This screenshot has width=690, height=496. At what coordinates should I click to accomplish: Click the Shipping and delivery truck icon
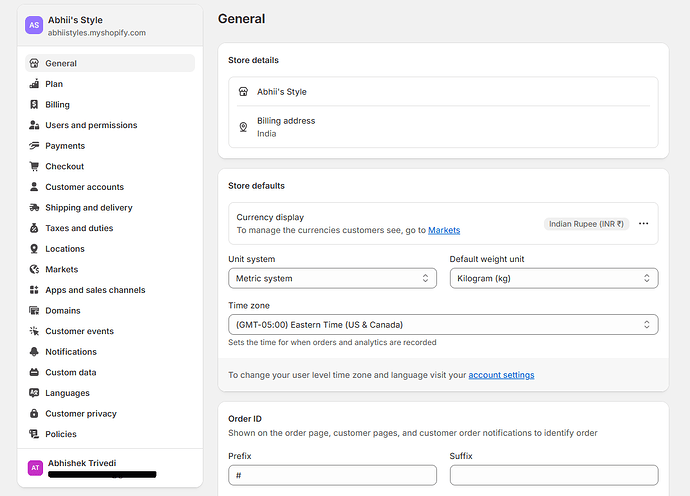[35, 208]
